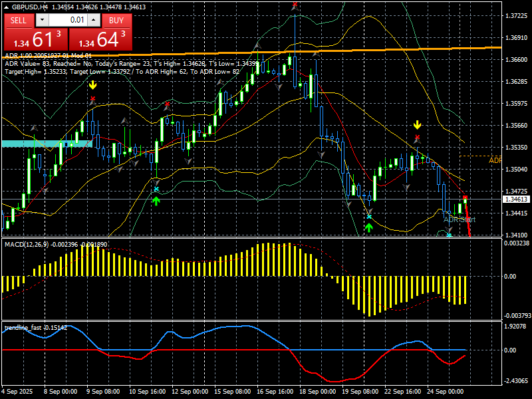
Task: Click the 9 Sep 08:00 date label
Action: (103, 391)
